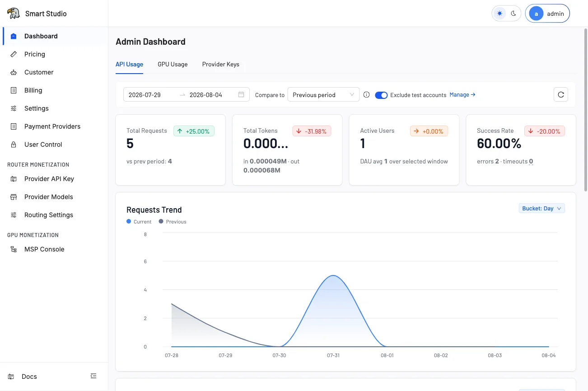Select the API Usage tab
The width and height of the screenshot is (588, 391).
[x=129, y=64]
